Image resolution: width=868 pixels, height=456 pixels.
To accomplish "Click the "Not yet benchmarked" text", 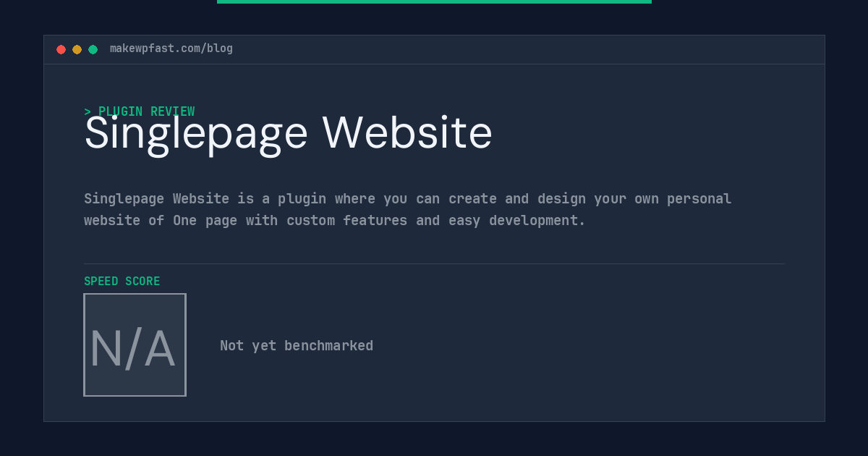I will 297,345.
